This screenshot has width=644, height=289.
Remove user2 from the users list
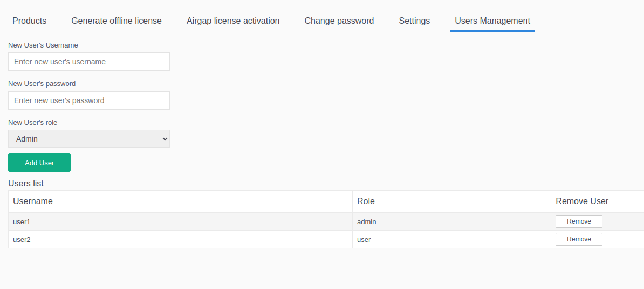[579, 239]
